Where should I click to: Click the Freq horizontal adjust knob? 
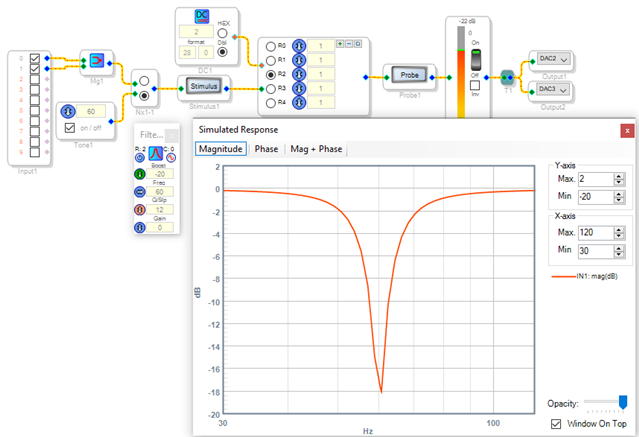(140, 192)
